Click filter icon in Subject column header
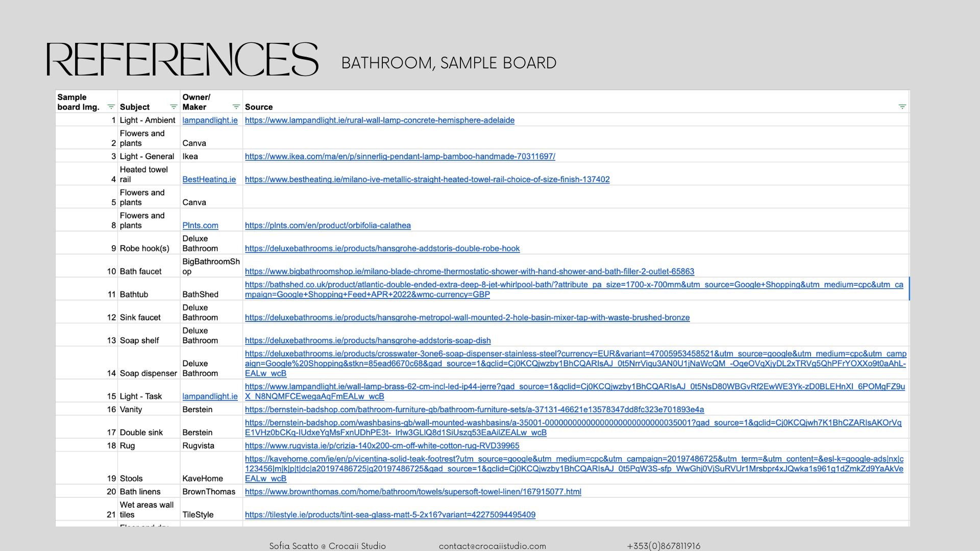 pos(174,107)
